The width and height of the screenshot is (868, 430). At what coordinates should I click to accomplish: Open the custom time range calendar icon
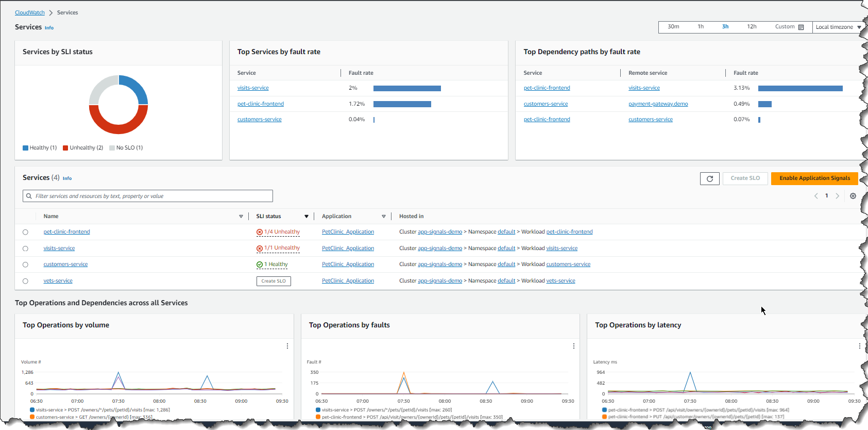[801, 27]
